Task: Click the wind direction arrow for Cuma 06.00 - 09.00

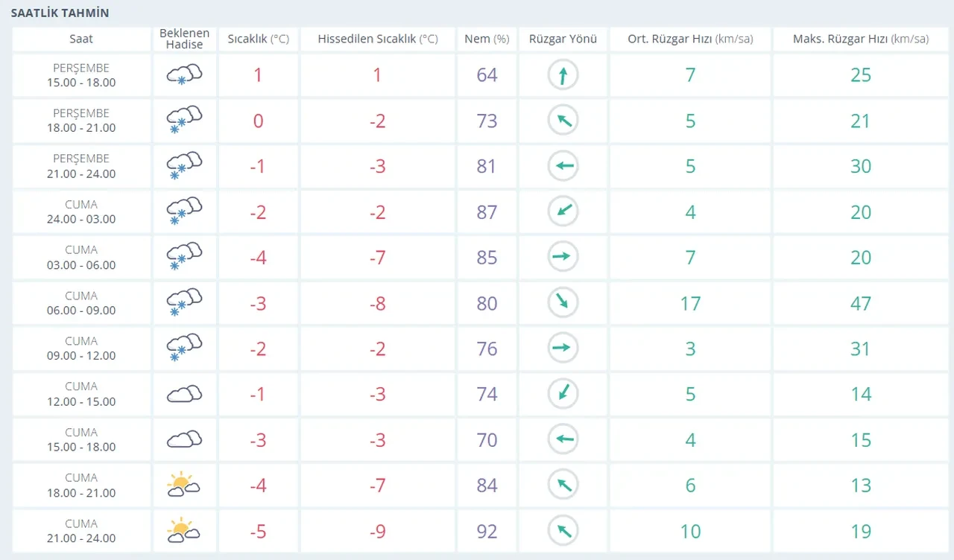Action: pyautogui.click(x=563, y=302)
